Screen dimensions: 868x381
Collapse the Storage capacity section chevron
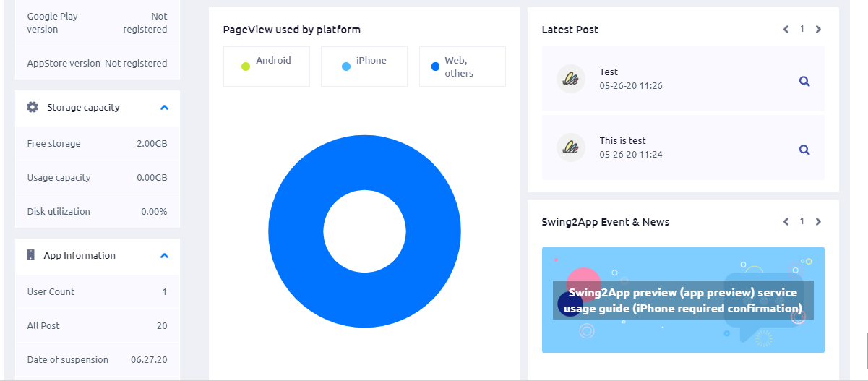coord(164,107)
